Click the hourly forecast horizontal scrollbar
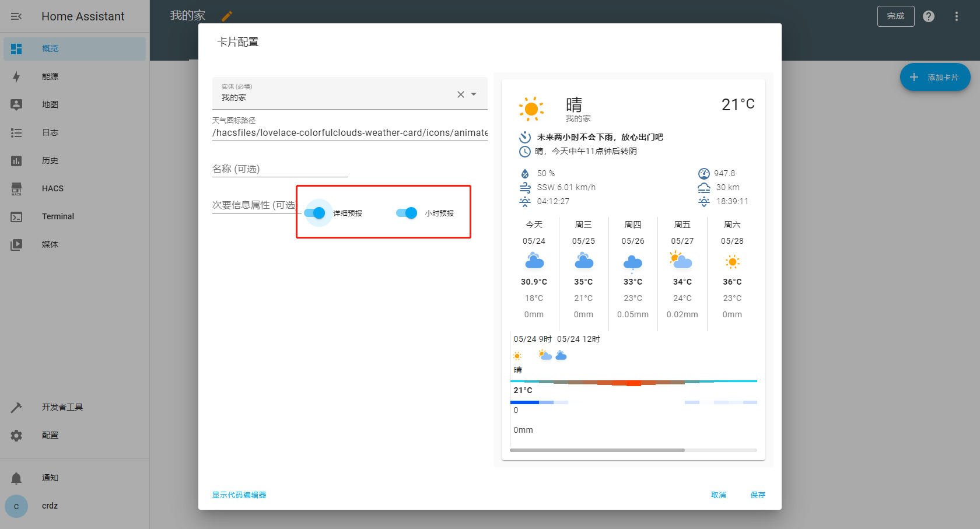 597,450
